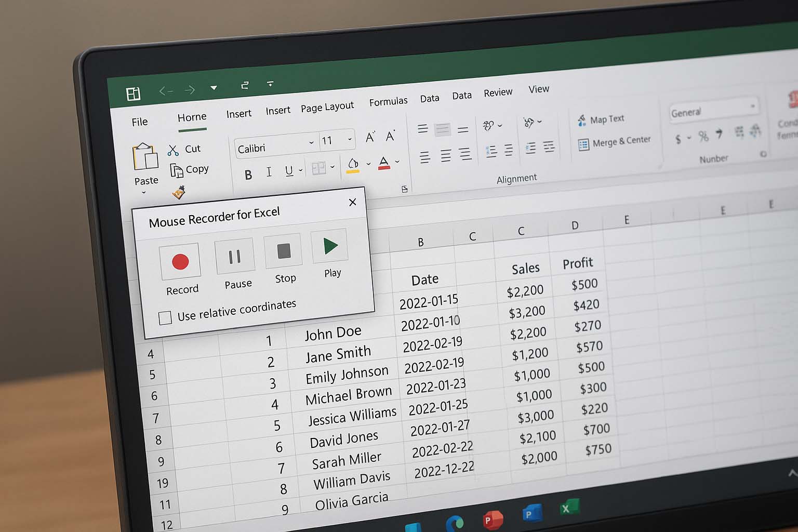Select column D header
The width and height of the screenshot is (798, 532).
tap(575, 225)
